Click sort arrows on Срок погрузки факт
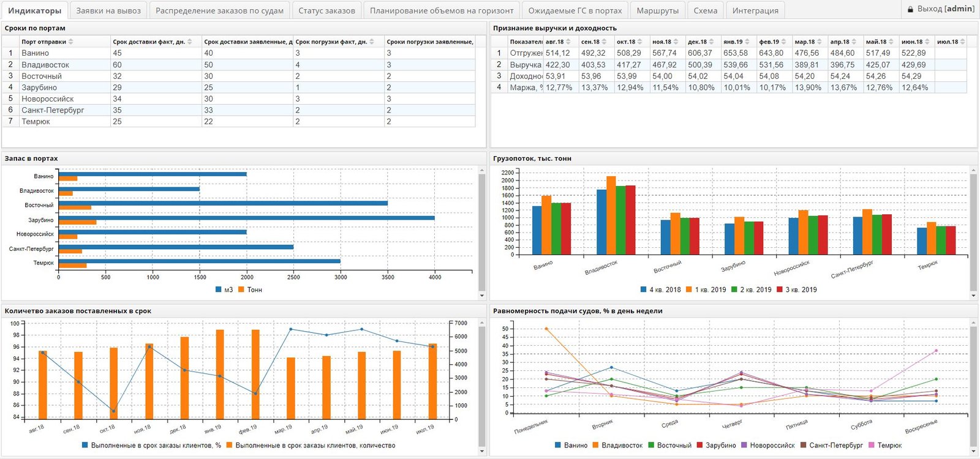Image resolution: width=980 pixels, height=459 pixels. (x=372, y=42)
